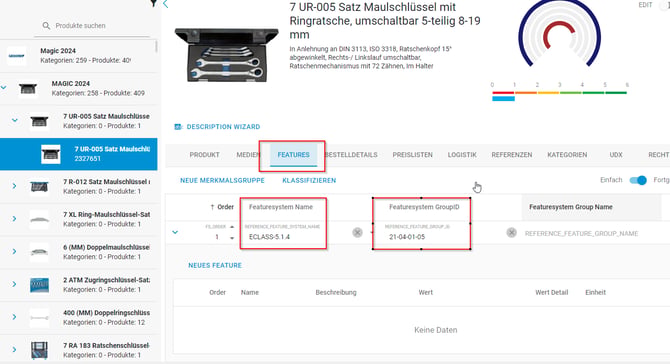Expand the 7 RA 183 Ratschenschlüssel node
Viewport: 670px width, 364px height.
[15, 350]
